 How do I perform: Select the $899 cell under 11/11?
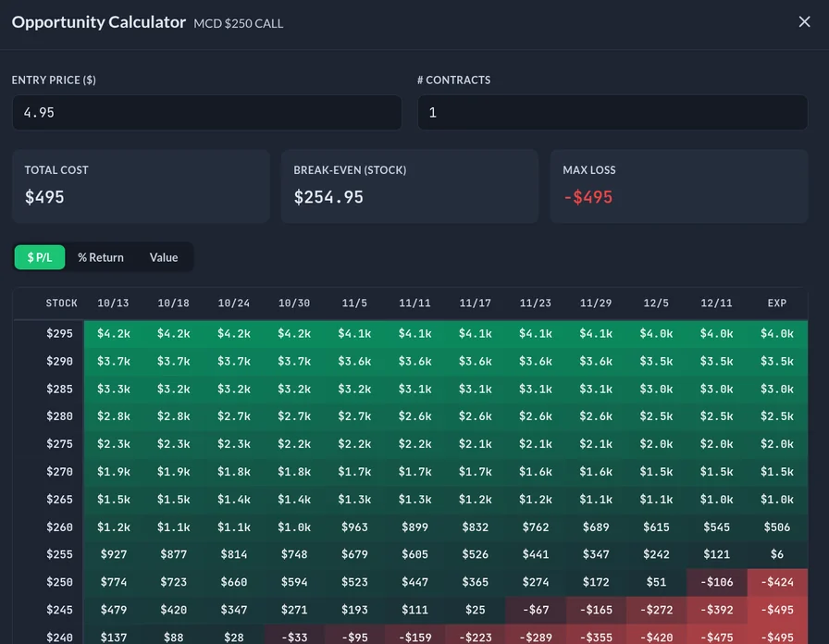[x=414, y=527]
